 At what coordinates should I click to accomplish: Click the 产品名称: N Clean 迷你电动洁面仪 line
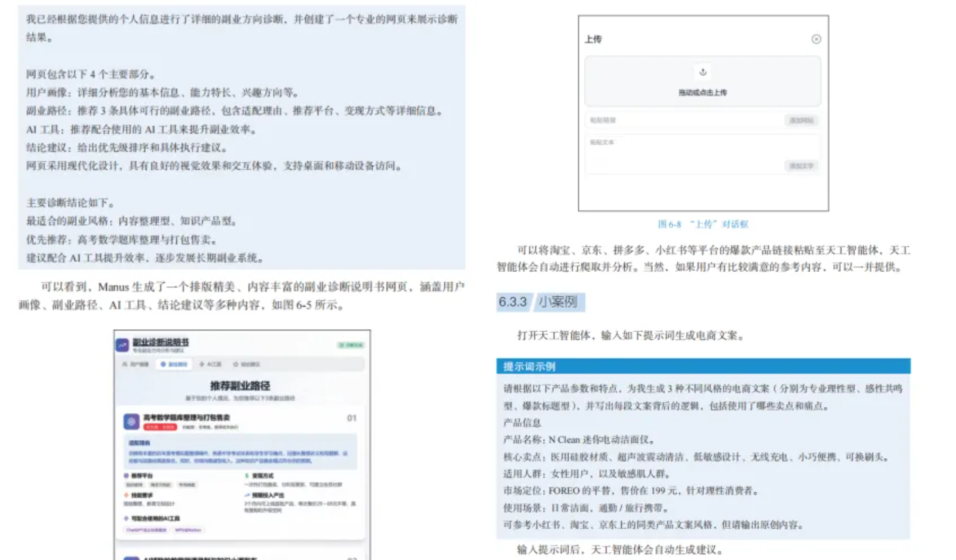pyautogui.click(x=579, y=439)
